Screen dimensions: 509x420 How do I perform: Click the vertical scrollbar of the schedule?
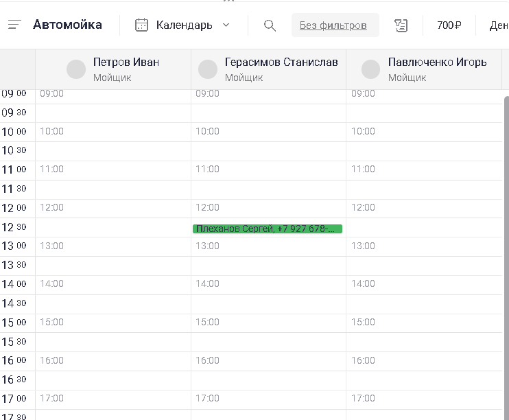[506, 240]
